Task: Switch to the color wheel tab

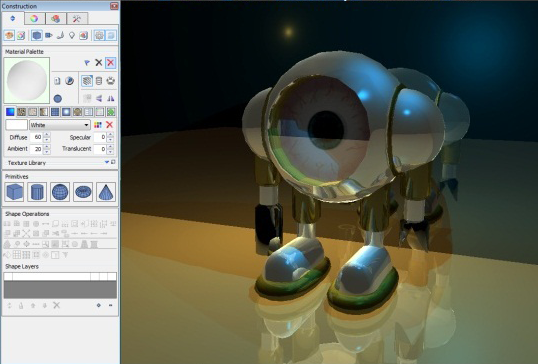Action: click(34, 19)
